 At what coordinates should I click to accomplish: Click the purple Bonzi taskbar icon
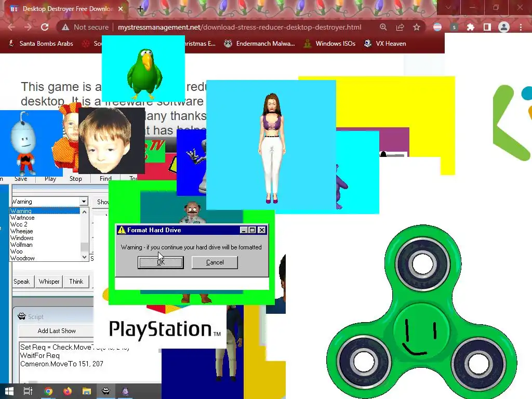click(125, 391)
